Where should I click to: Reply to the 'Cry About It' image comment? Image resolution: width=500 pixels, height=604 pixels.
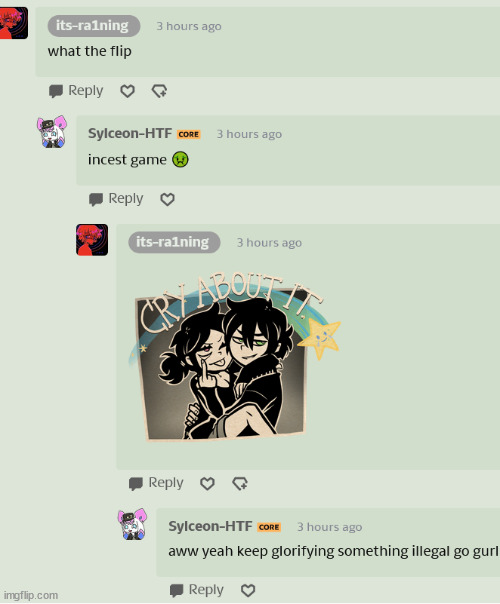(x=156, y=483)
